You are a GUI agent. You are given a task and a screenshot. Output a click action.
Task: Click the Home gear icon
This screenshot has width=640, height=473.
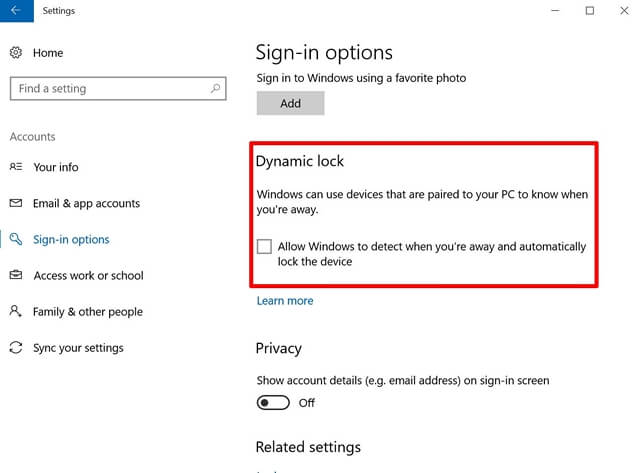pos(16,52)
